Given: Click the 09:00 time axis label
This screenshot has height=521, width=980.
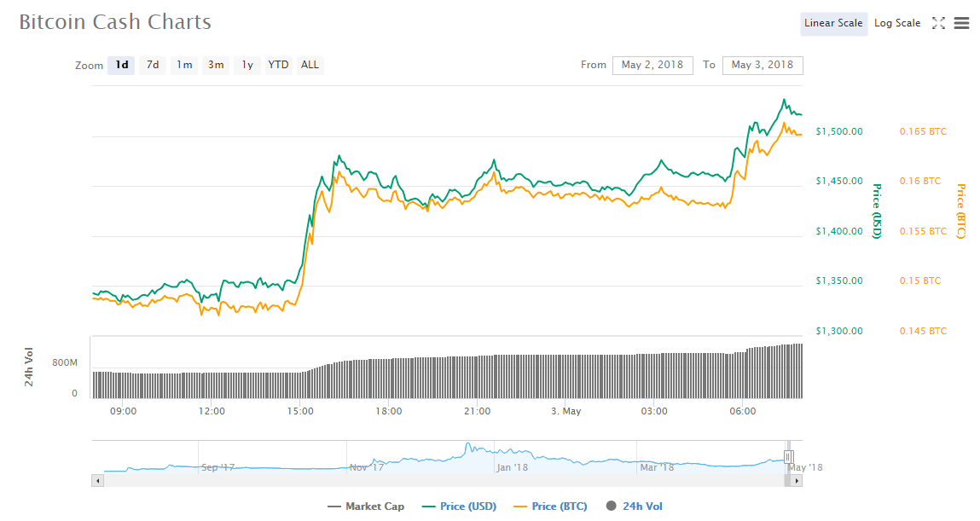Looking at the screenshot, I should click(x=123, y=411).
